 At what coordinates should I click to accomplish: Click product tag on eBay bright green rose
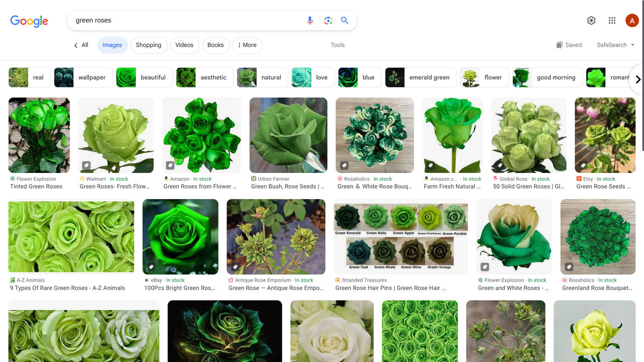click(151, 266)
